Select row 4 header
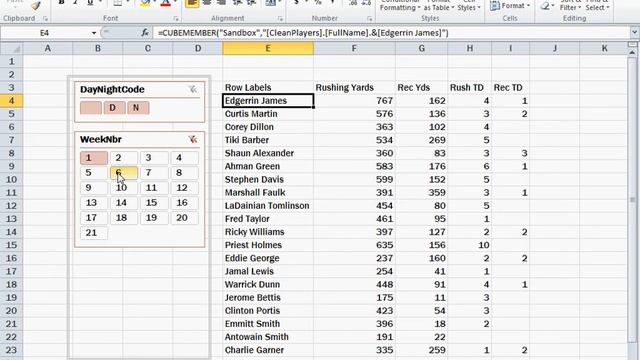640x360 pixels. (11, 101)
